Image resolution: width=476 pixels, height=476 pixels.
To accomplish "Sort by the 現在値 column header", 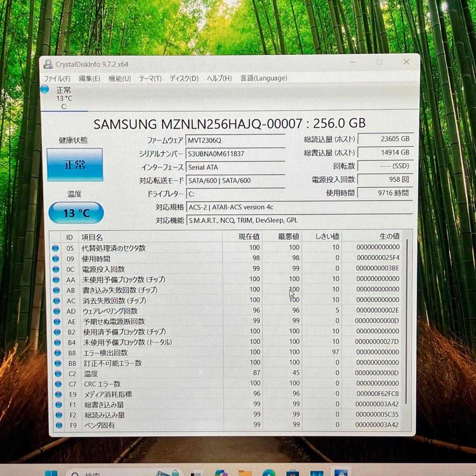I will [249, 237].
